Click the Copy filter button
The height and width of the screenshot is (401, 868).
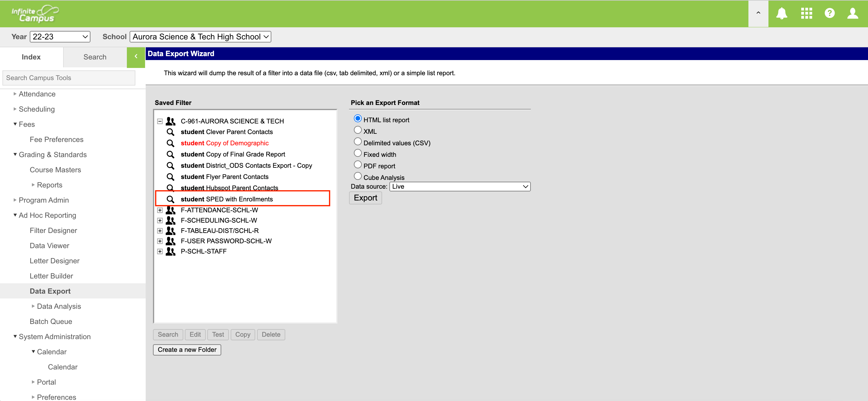click(242, 335)
